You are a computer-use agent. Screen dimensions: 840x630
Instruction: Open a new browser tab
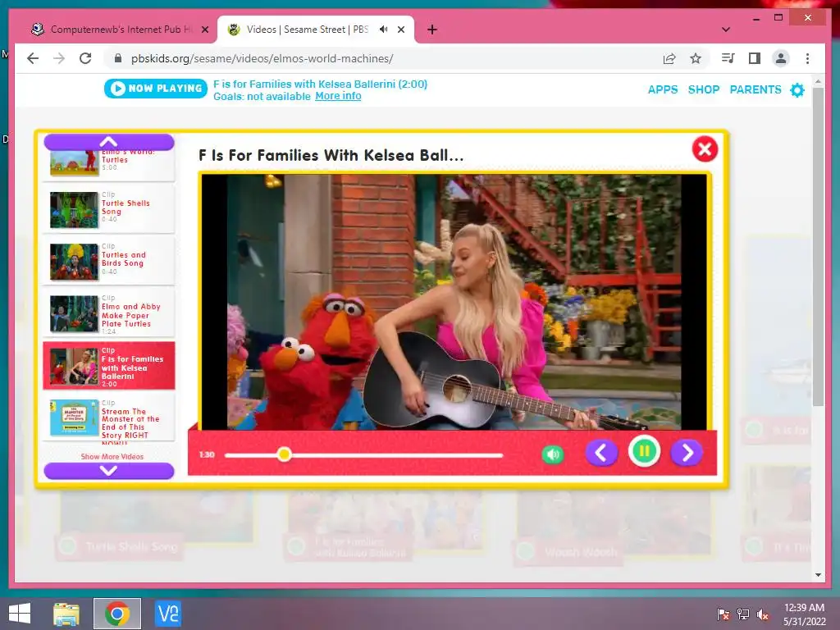[x=432, y=30]
